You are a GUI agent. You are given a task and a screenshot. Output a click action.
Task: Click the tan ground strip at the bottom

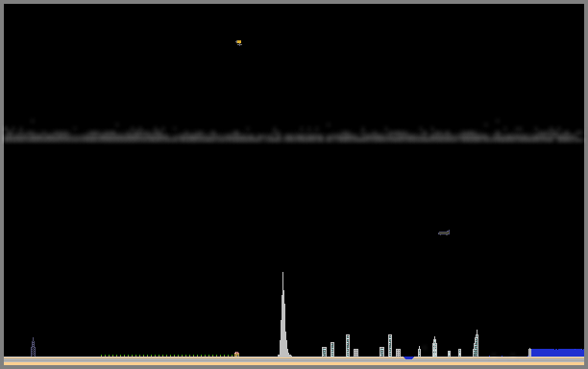click(x=294, y=363)
